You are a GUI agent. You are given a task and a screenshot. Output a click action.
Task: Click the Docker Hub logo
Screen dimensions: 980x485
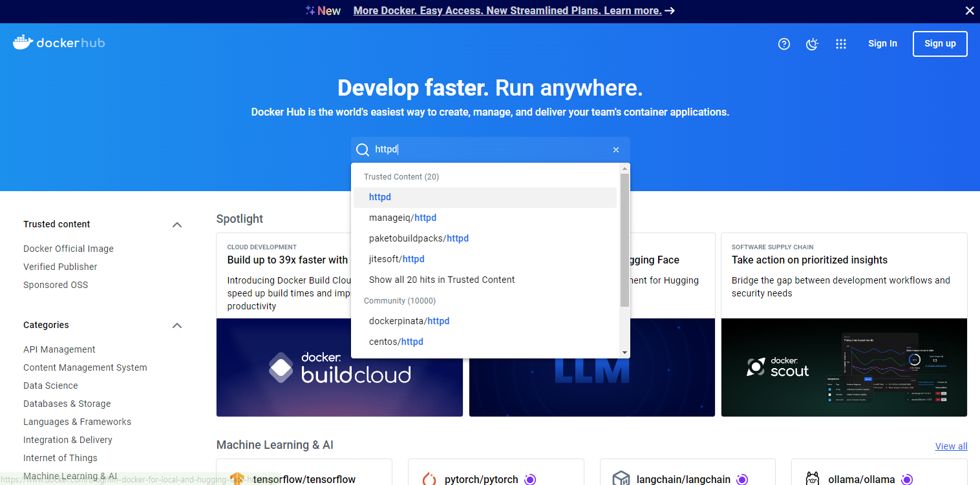(59, 43)
